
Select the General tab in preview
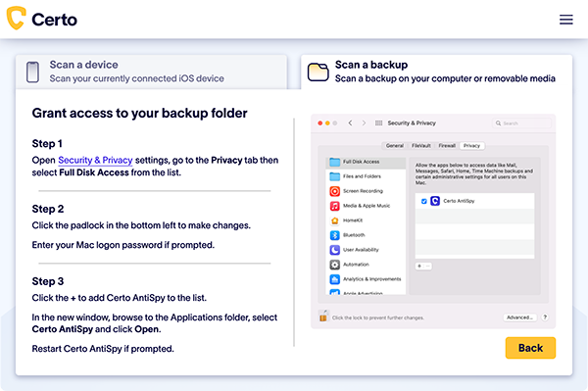pyautogui.click(x=395, y=146)
